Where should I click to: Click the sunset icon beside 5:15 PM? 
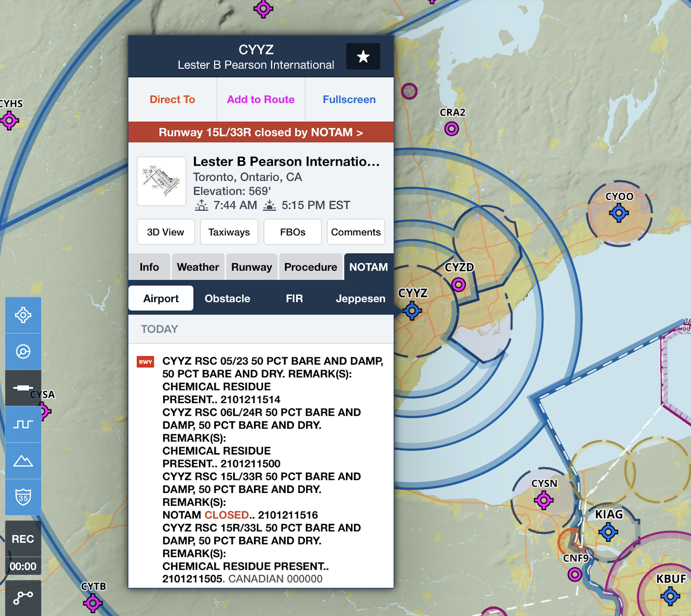coord(269,205)
